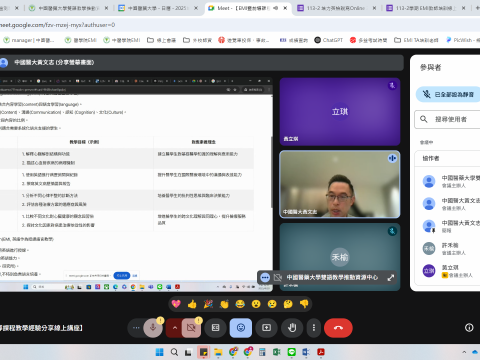The width and height of the screenshot is (480, 360).
Task: Open the LINE app in taskbar
Action: tap(291, 352)
